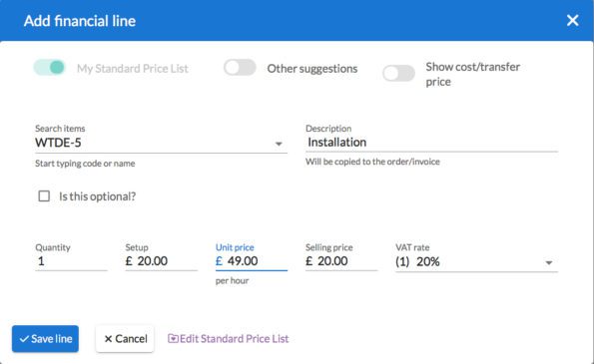Click the folder icon beside Edit Standard Price List
Screen dimensions: 594x364
pos(173,339)
